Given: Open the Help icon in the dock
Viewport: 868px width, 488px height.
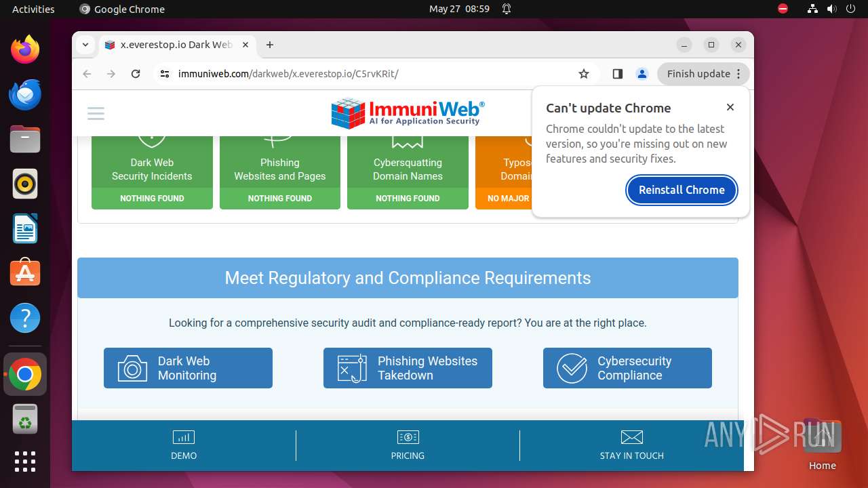Looking at the screenshot, I should coord(25,318).
